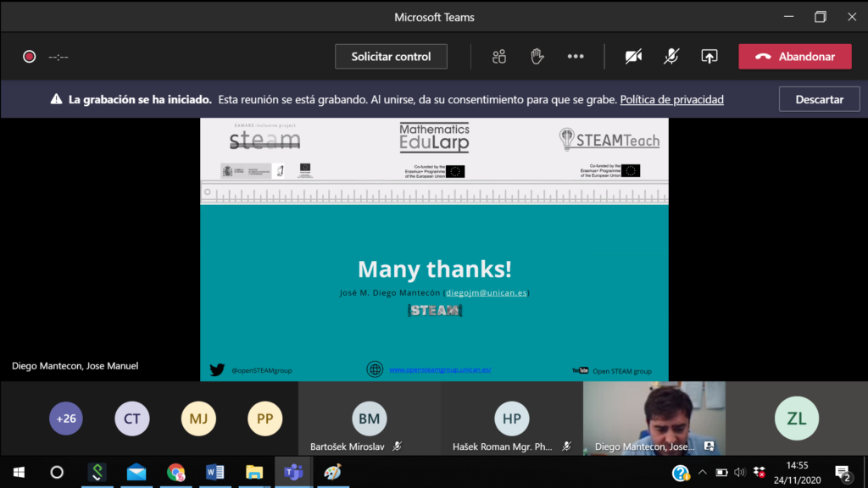868x488 pixels.
Task: Click the steam project logo on slide
Action: [x=264, y=137]
